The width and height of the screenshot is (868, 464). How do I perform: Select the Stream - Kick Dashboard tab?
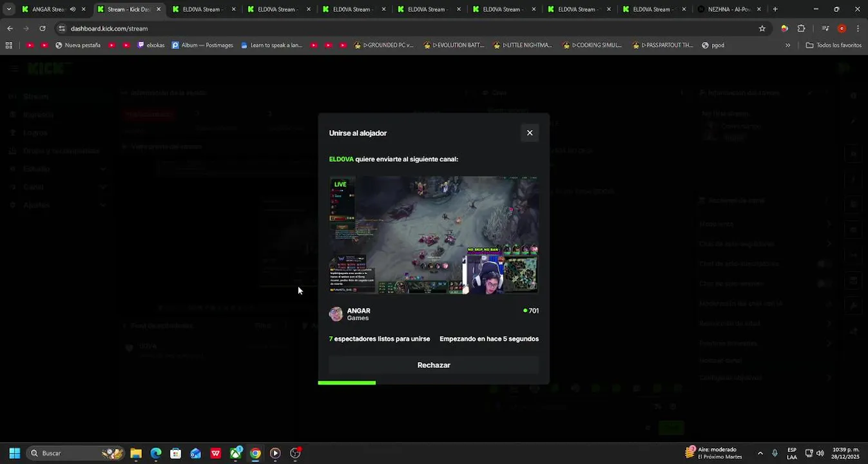coord(128,9)
